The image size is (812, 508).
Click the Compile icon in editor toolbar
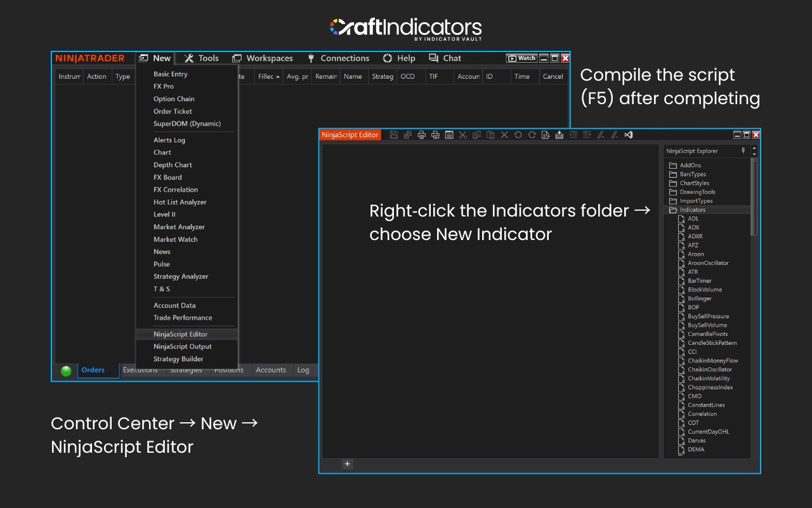point(559,135)
